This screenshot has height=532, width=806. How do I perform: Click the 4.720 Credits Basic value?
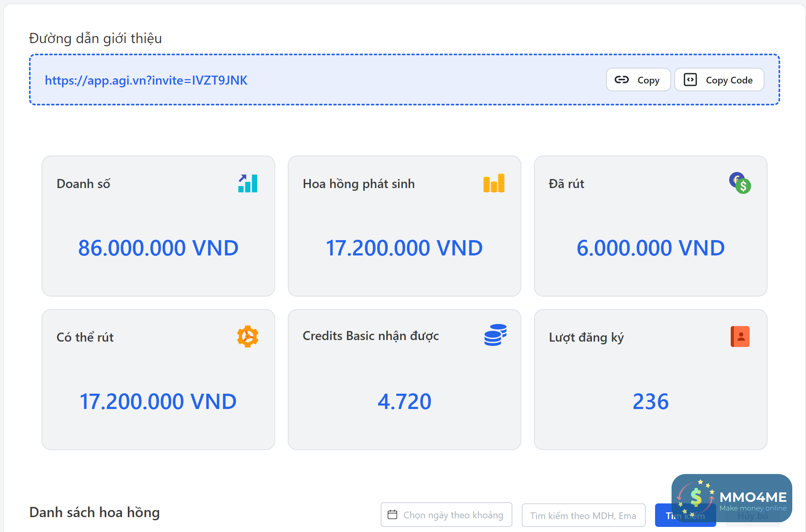click(404, 402)
